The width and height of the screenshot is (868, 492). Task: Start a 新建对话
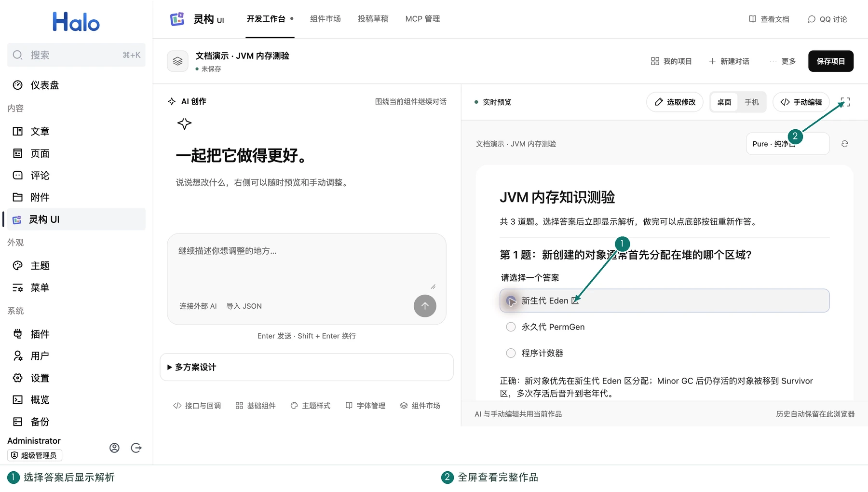[x=729, y=61]
